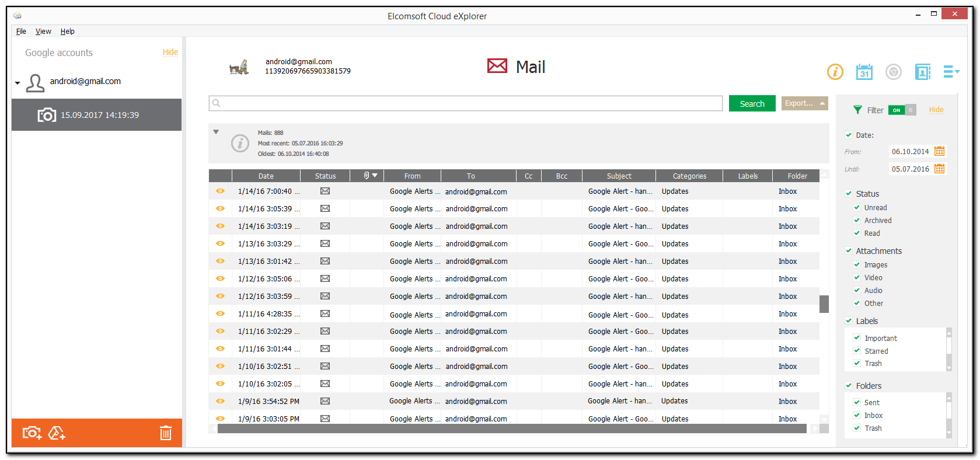
Task: Open the File menu
Action: click(21, 32)
